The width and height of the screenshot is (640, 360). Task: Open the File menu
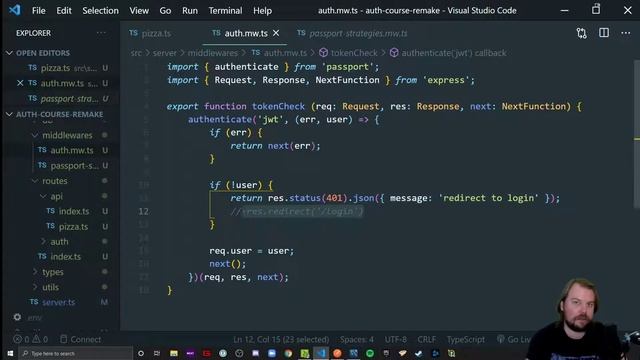click(x=39, y=11)
